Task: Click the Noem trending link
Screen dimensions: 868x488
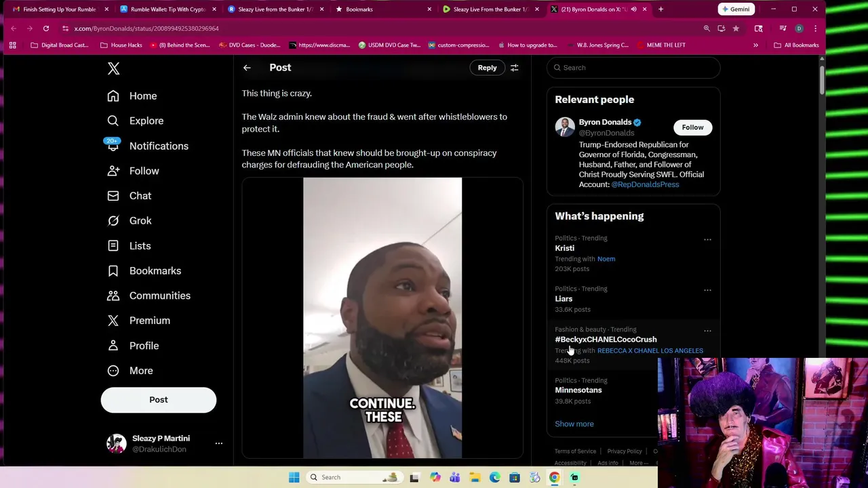Action: tap(606, 259)
